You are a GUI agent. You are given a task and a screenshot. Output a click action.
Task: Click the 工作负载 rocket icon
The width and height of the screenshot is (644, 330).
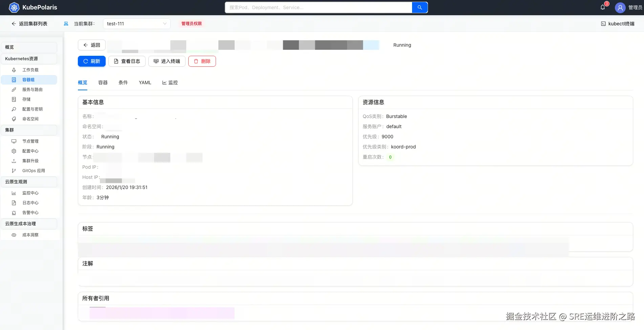pyautogui.click(x=14, y=70)
